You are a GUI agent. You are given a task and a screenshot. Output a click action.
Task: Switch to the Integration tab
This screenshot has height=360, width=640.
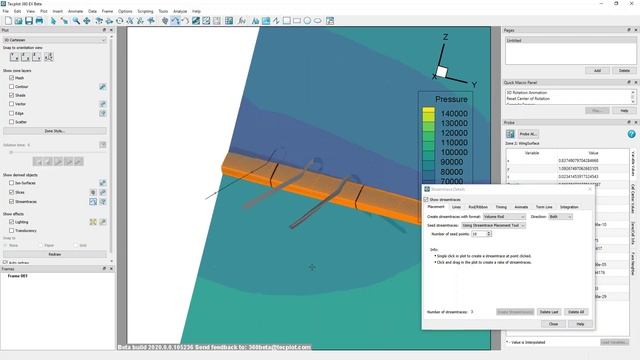(569, 207)
